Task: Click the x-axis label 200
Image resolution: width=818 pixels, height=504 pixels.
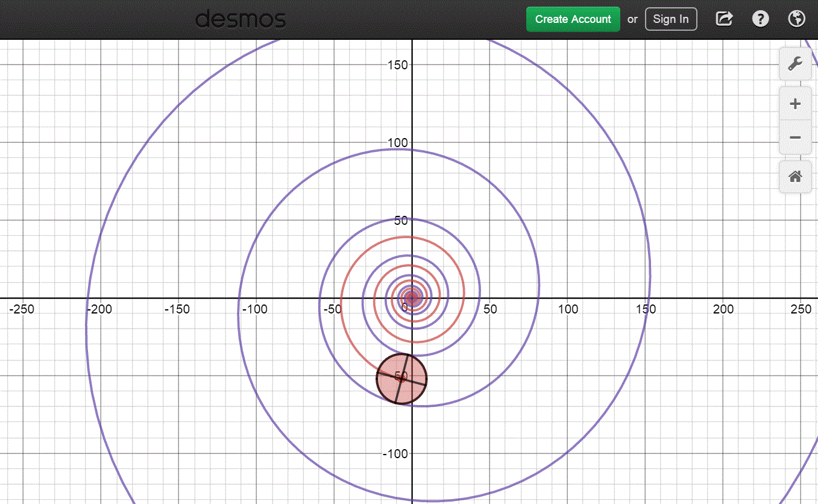Action: coord(724,309)
